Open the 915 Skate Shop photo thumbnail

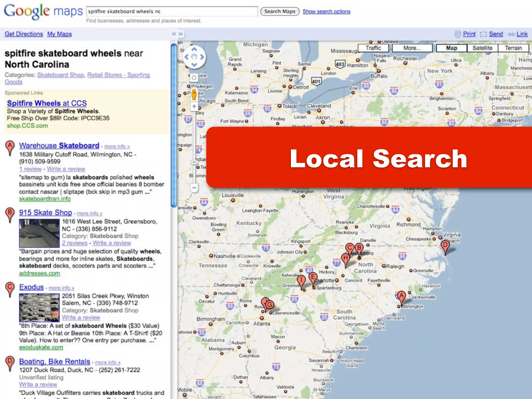39,233
